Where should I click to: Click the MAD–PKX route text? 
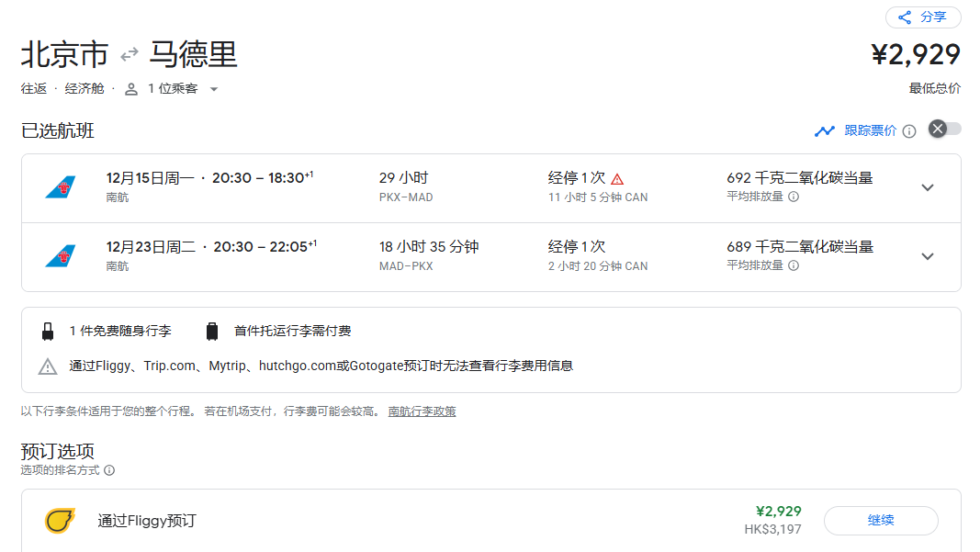click(x=406, y=266)
